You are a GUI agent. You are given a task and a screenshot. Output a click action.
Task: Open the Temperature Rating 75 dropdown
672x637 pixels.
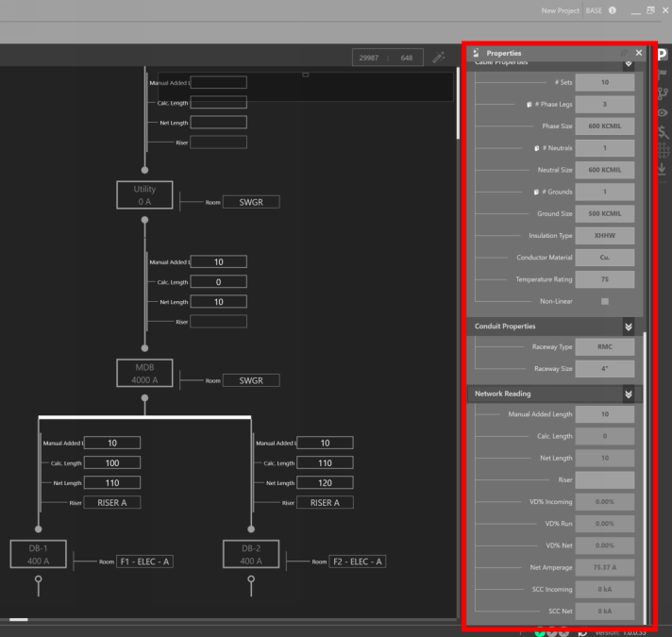click(x=605, y=279)
